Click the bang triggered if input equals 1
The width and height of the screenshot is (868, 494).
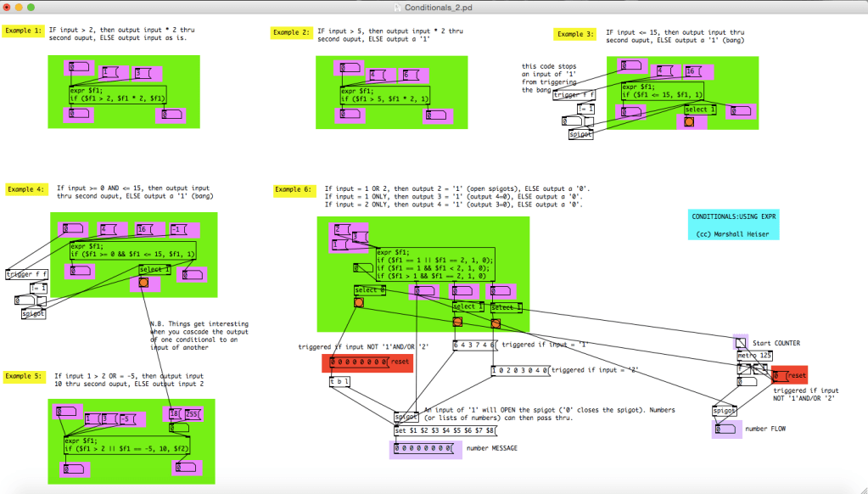(457, 323)
